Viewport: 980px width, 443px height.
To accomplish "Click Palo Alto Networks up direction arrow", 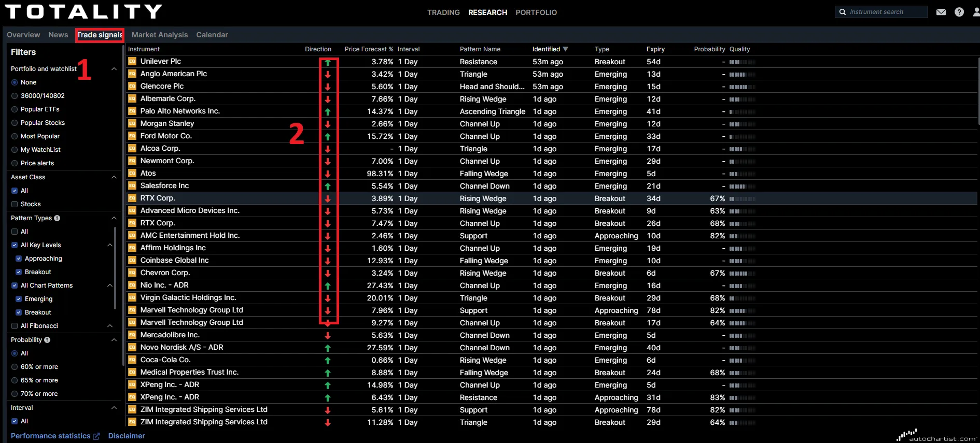I will pos(328,111).
